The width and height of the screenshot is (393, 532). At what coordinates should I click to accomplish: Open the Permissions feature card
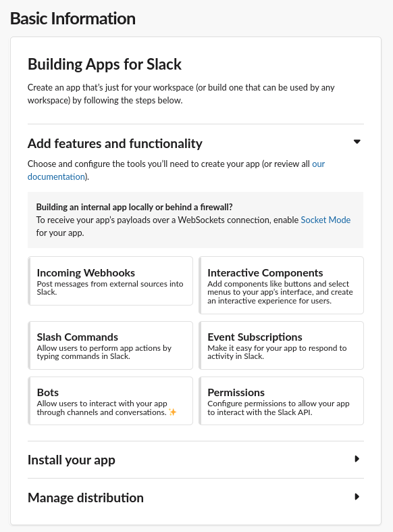(x=281, y=401)
